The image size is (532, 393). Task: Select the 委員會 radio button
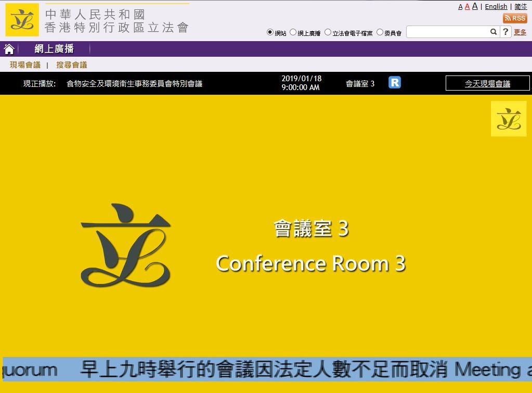pos(380,32)
